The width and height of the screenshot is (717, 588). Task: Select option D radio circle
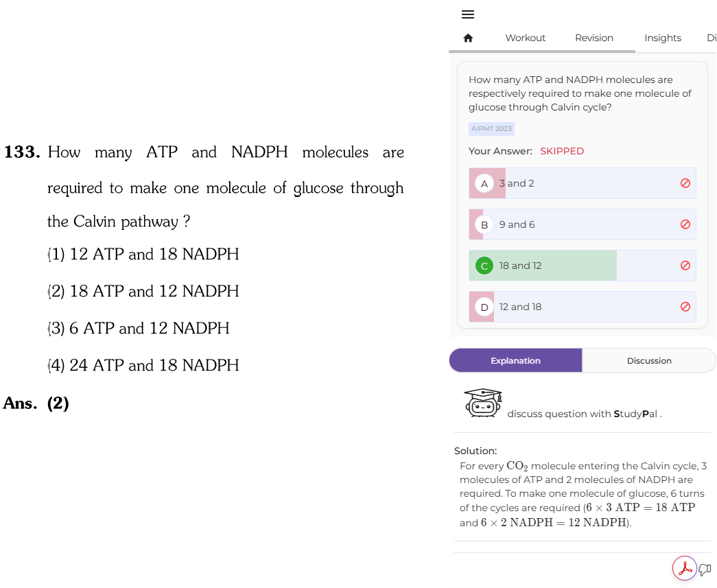point(484,307)
